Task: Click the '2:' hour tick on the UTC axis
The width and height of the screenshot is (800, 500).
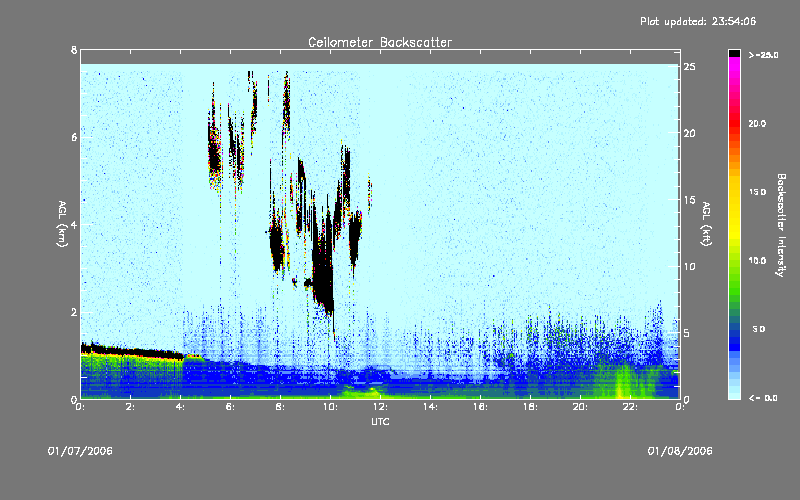Action: [130, 407]
